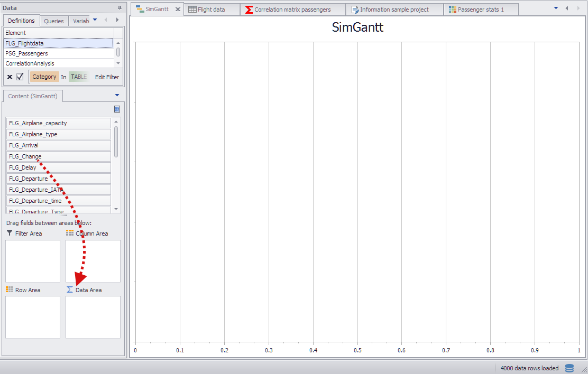Switch to the Flight data tab

coord(211,9)
